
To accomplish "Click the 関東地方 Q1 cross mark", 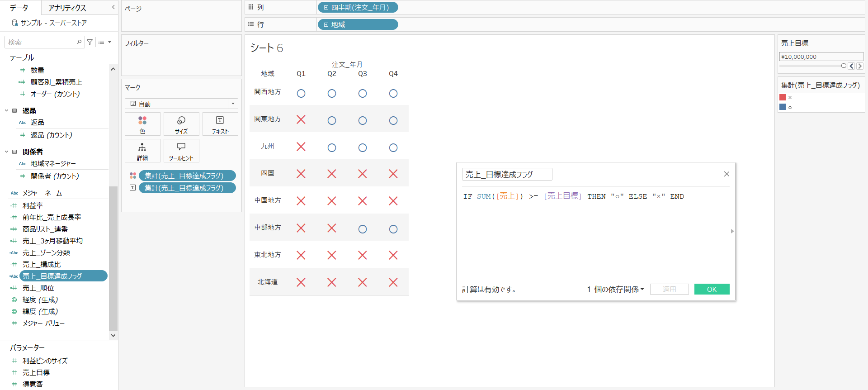I will pos(301,119).
